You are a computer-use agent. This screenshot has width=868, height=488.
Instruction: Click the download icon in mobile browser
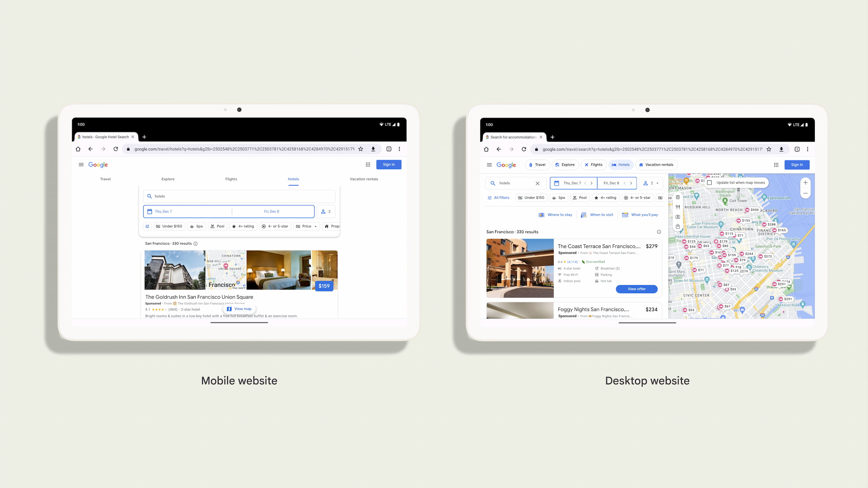tap(373, 149)
